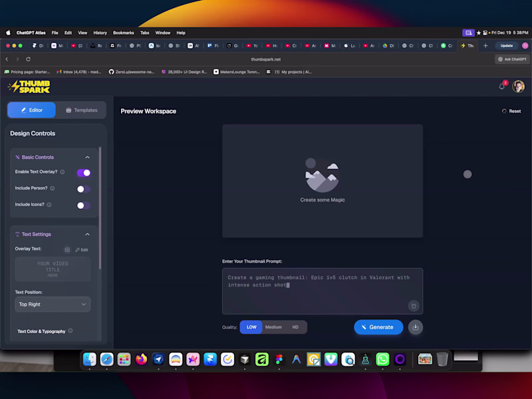Open the Text Position dropdown
Viewport: 532px width, 399px height.
click(53, 304)
